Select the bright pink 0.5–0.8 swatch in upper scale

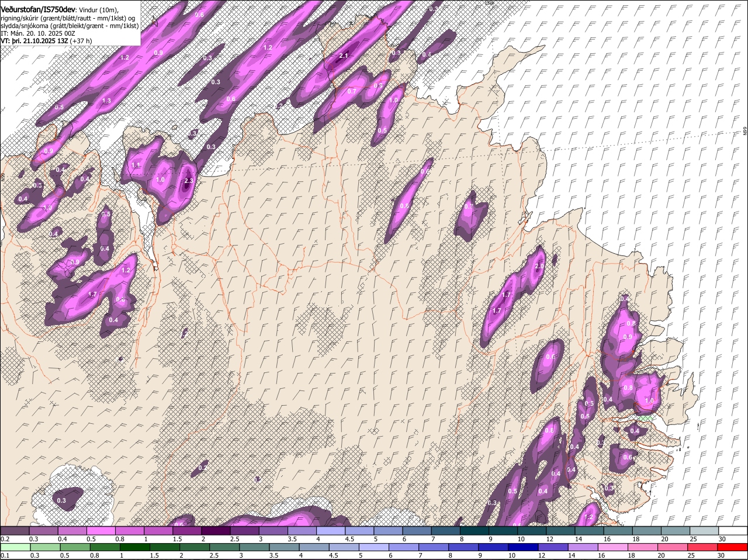tap(101, 531)
